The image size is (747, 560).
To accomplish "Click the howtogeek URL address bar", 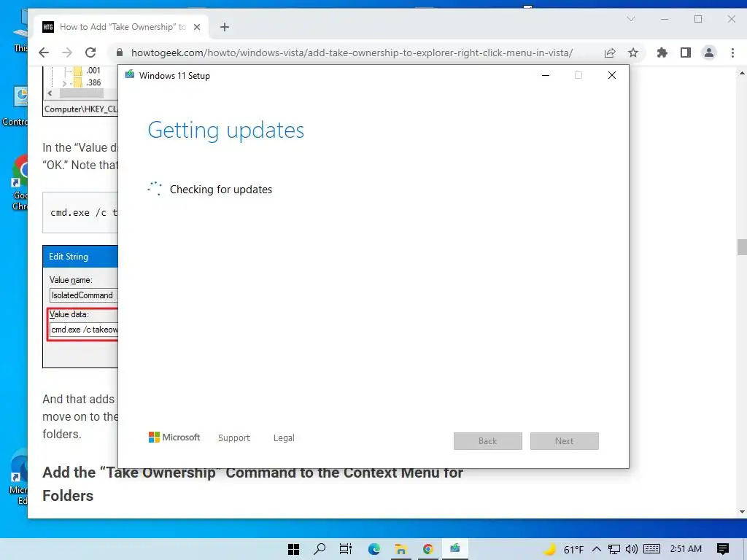I will coord(352,52).
